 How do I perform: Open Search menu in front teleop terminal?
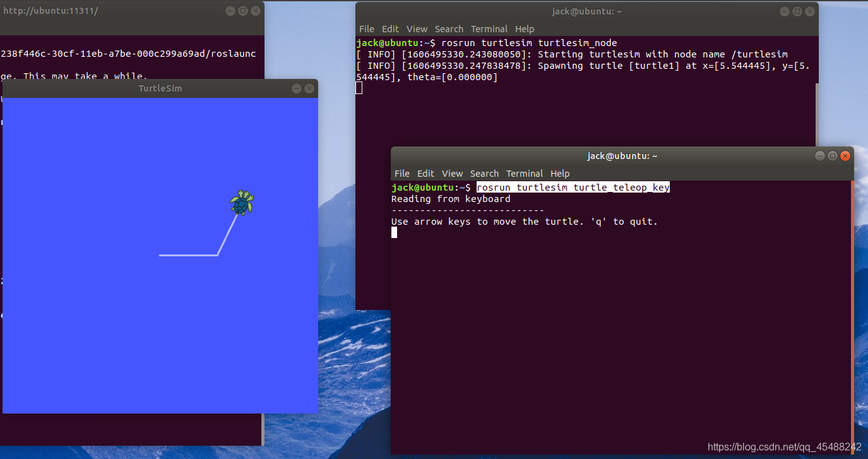pos(484,174)
